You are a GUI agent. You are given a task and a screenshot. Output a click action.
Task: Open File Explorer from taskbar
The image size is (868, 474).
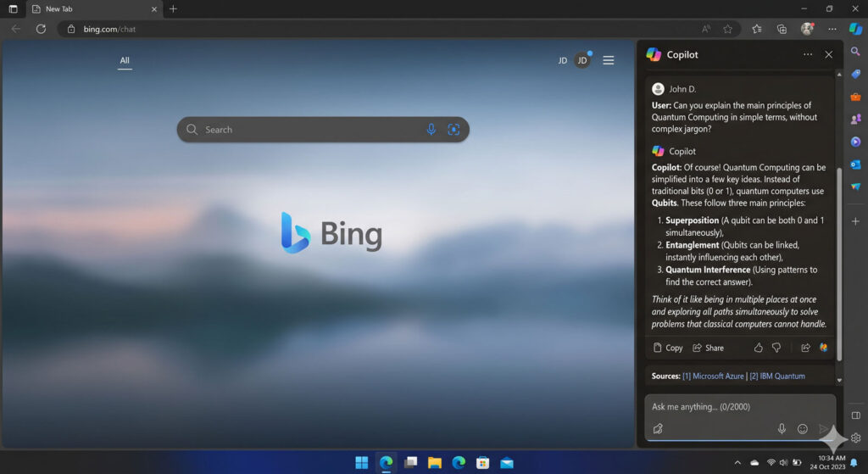click(435, 462)
